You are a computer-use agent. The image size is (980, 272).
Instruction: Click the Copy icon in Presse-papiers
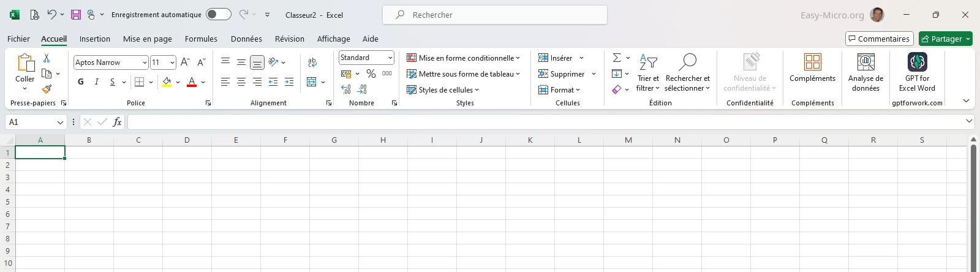coord(47,74)
